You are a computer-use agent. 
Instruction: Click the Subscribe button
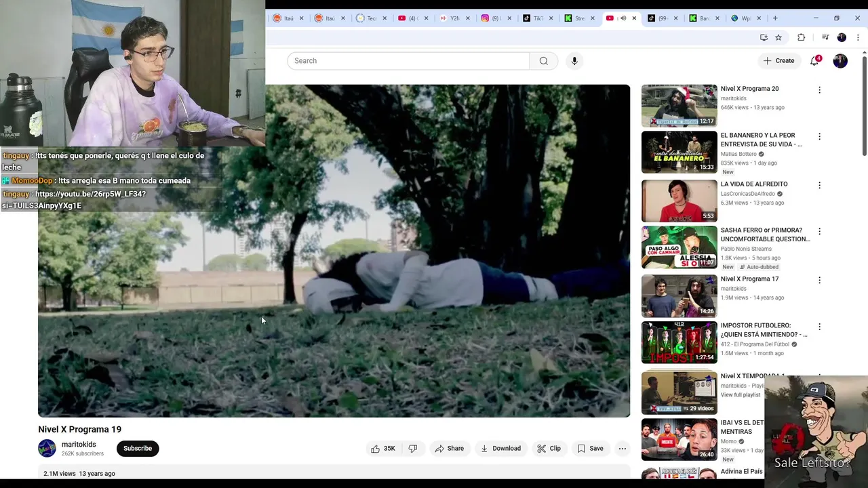[x=138, y=449]
